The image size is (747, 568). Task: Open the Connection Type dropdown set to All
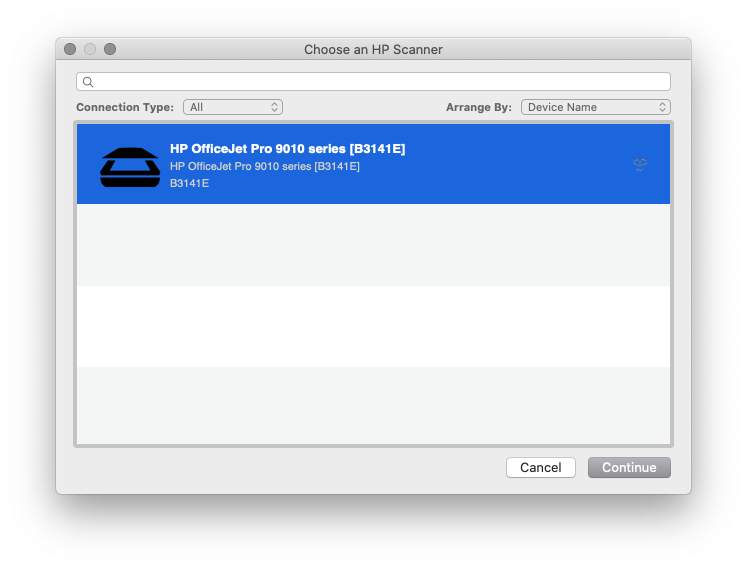pyautogui.click(x=233, y=107)
